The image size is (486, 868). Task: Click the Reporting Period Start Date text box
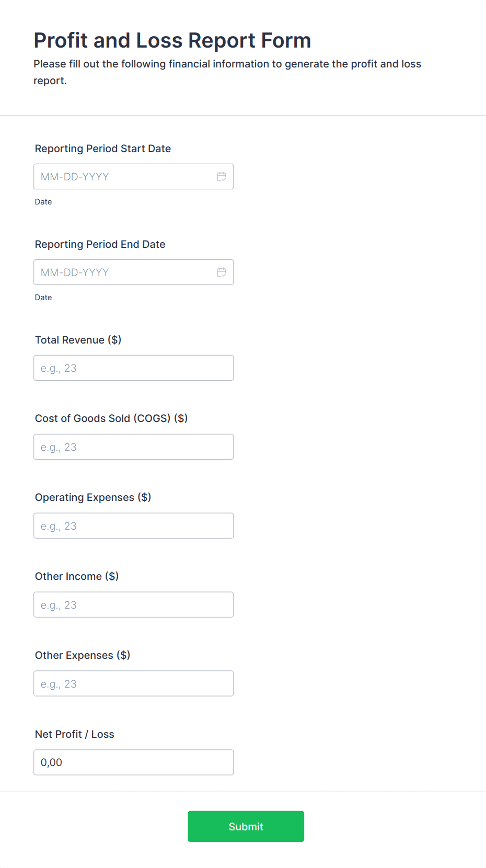[x=120, y=176]
